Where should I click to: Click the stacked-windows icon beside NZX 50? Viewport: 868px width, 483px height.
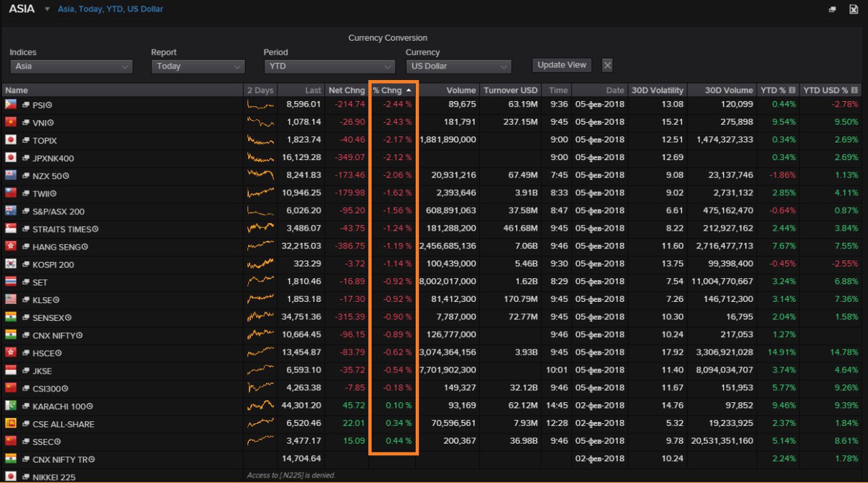26,176
